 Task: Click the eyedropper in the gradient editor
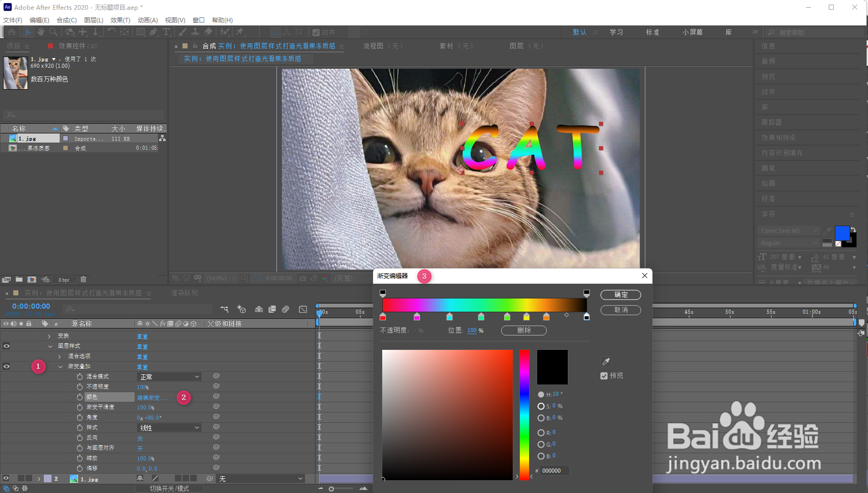pyautogui.click(x=606, y=362)
